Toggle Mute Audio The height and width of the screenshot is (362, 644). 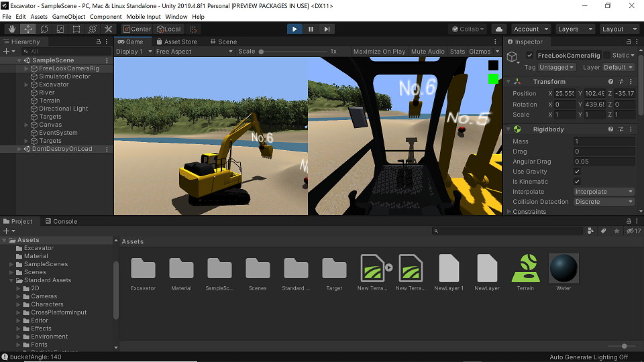pos(427,52)
